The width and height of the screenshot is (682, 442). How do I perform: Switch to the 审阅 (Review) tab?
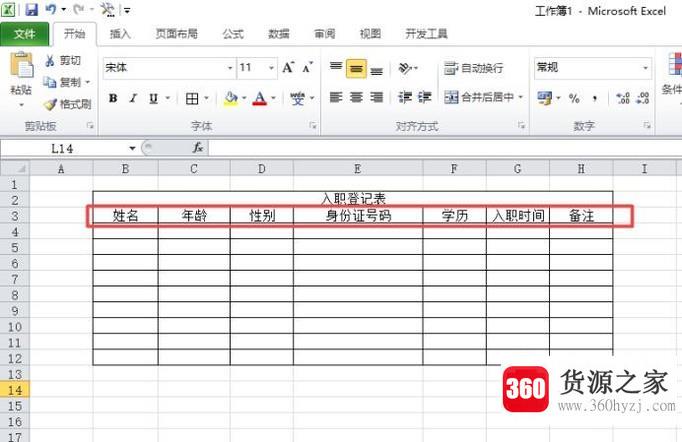(x=324, y=34)
